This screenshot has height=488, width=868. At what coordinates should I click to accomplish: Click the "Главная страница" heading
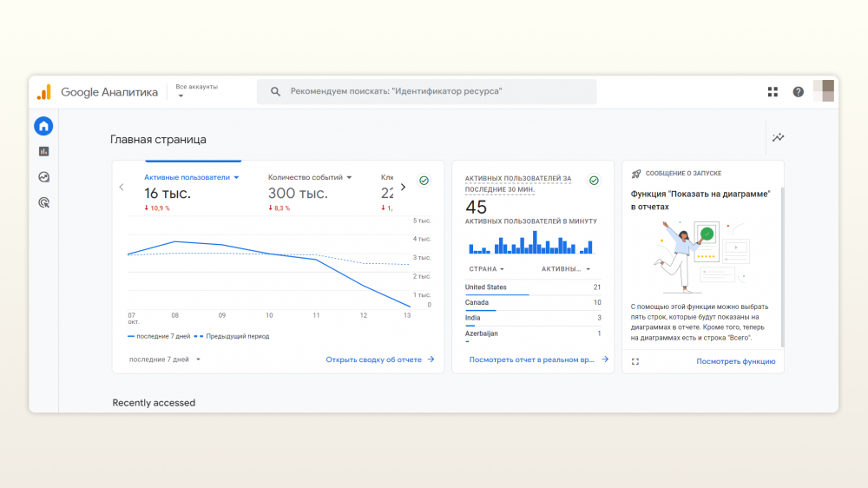158,140
